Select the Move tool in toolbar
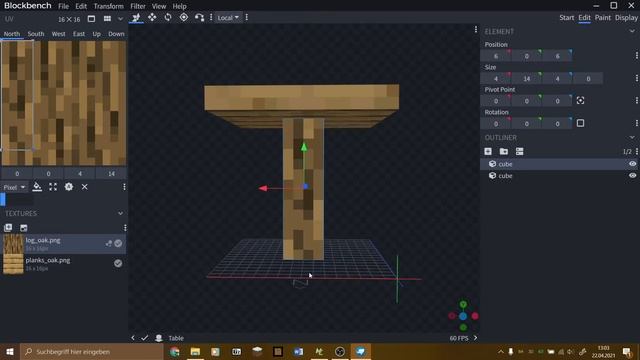Image resolution: width=640 pixels, height=360 pixels. pos(136,18)
